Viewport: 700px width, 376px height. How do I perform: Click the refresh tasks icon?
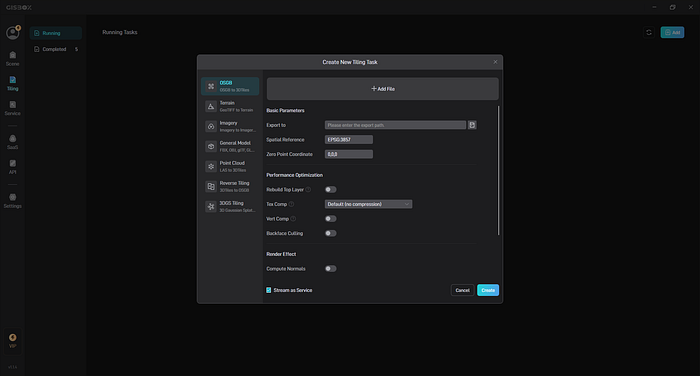(x=649, y=33)
